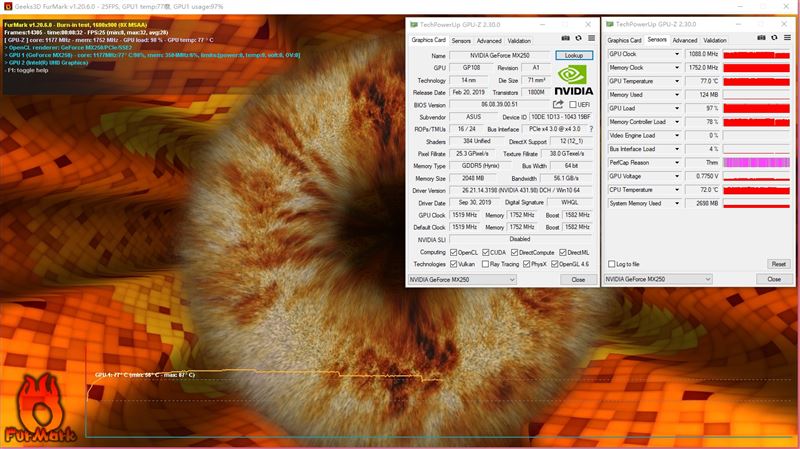Open hamburger menu in Sensors GPU-Z window
The width and height of the screenshot is (800, 449).
[787, 38]
